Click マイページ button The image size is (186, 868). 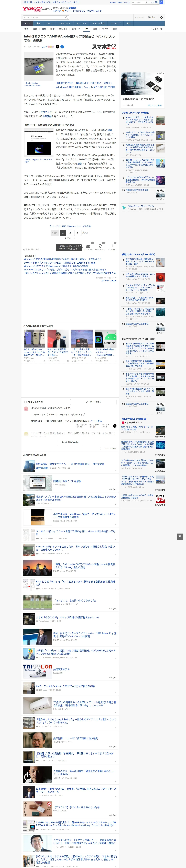click(x=139, y=17)
